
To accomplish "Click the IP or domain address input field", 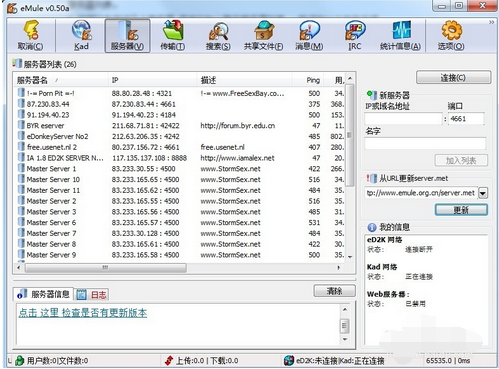I will coord(403,119).
